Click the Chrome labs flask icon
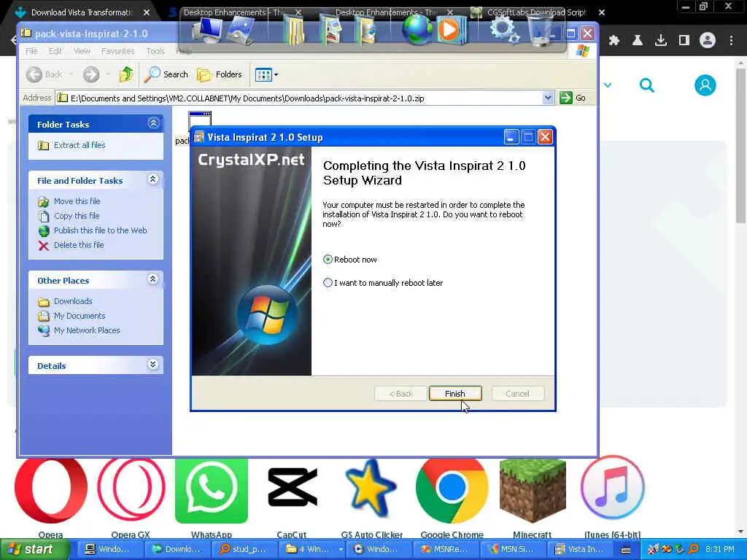 (638, 41)
